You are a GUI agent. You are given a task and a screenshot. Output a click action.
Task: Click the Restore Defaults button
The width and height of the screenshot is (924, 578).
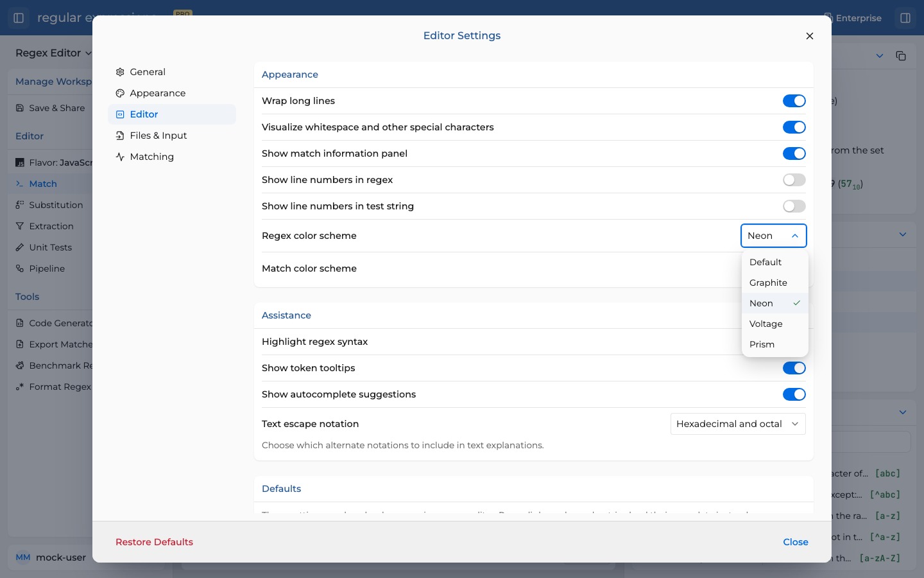pos(154,542)
